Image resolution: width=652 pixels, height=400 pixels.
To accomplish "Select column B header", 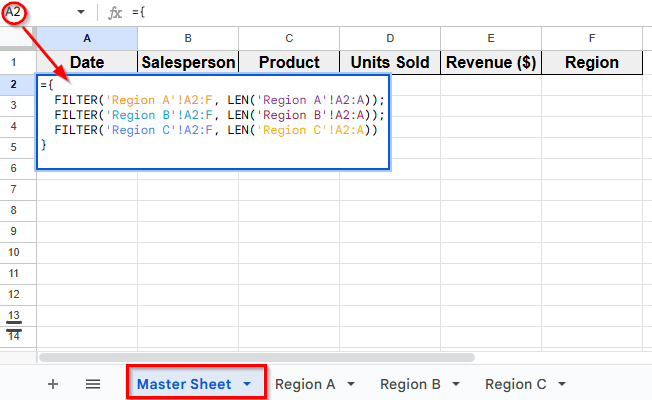I will pos(188,39).
